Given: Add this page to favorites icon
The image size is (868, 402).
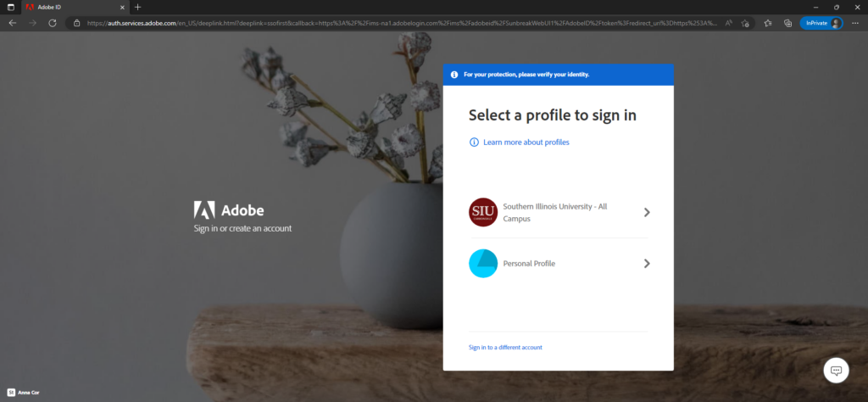Looking at the screenshot, I should click(745, 23).
